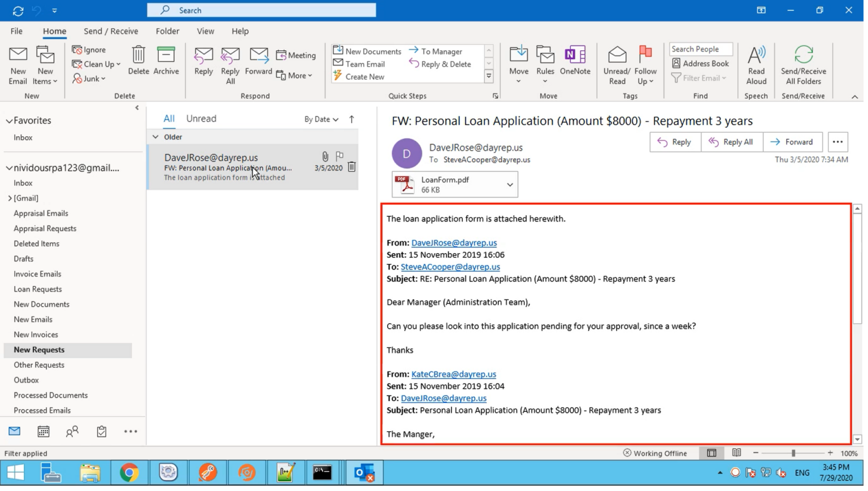The width and height of the screenshot is (868, 491).
Task: Click the Read Aloud speech icon
Action: (756, 64)
